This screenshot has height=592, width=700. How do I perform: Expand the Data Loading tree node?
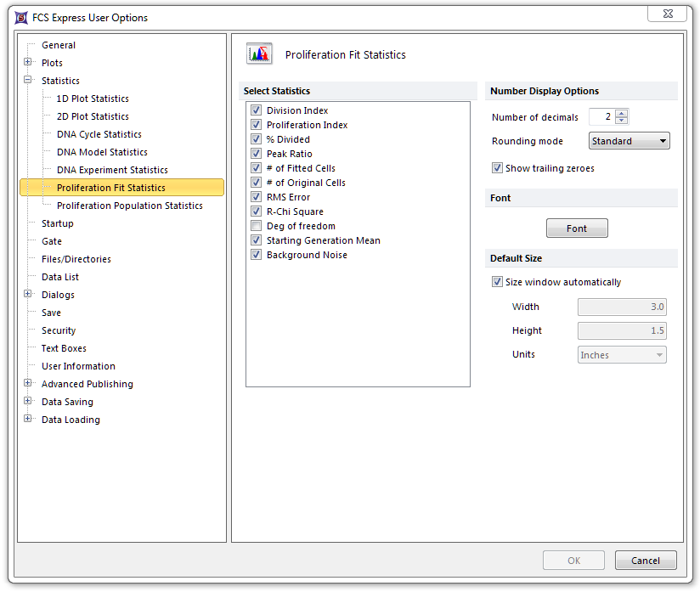[28, 420]
